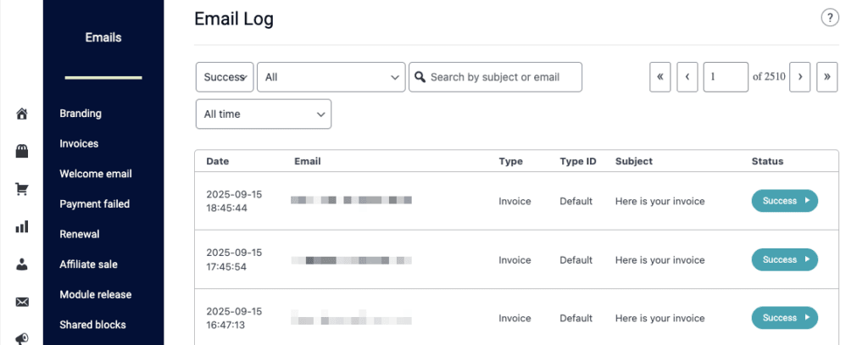Click the shopping cart sidebar icon
Screen dimensions: 868x345
(x=22, y=189)
